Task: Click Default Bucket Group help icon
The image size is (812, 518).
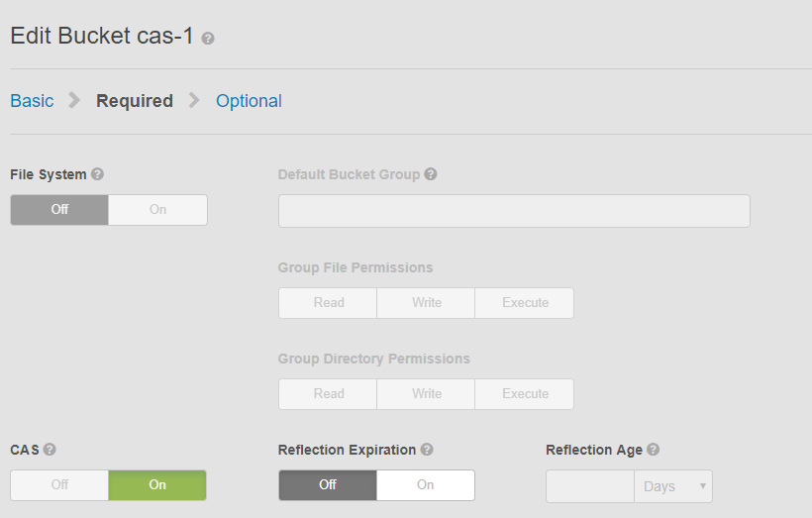Action: point(431,174)
